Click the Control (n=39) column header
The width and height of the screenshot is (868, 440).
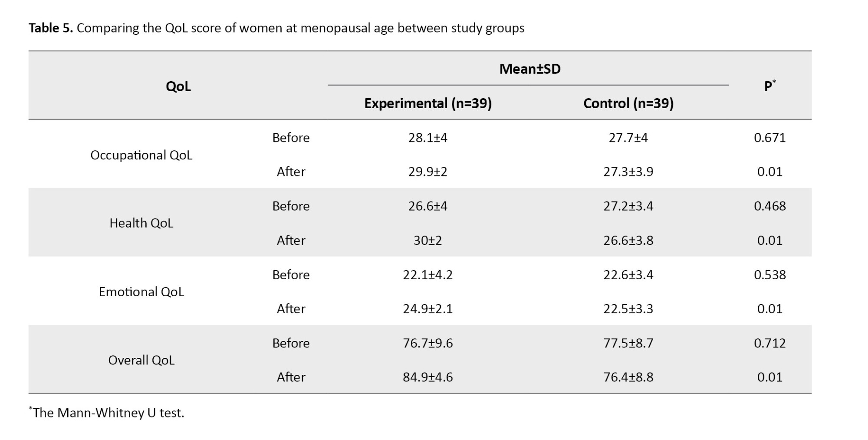click(628, 103)
